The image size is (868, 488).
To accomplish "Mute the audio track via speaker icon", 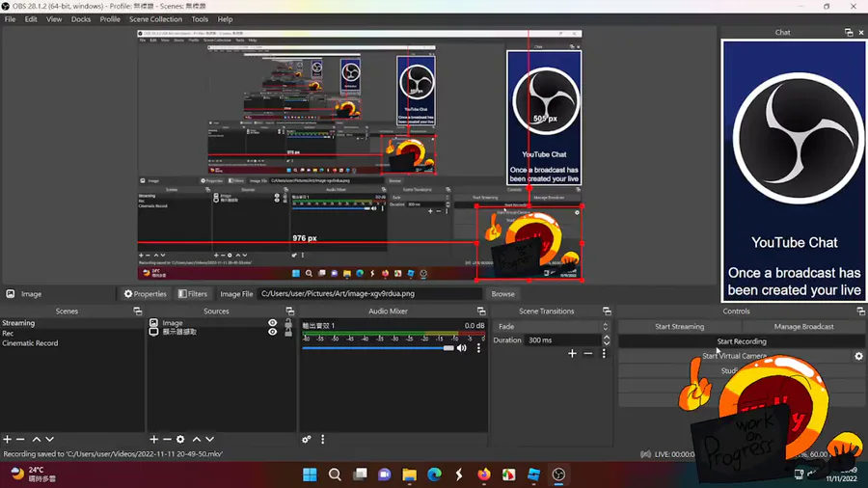I will [x=462, y=348].
